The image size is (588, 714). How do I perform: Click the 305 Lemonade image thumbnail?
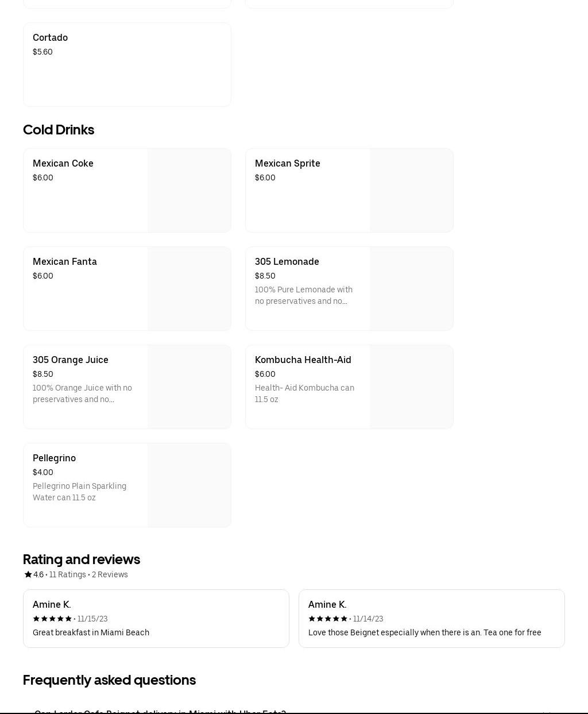[x=411, y=289]
